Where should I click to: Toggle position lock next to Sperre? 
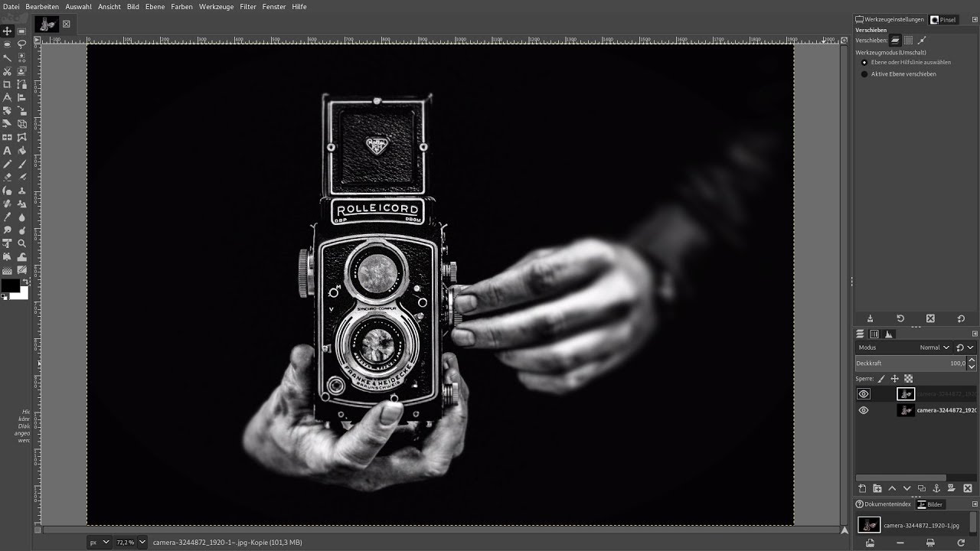(x=894, y=379)
